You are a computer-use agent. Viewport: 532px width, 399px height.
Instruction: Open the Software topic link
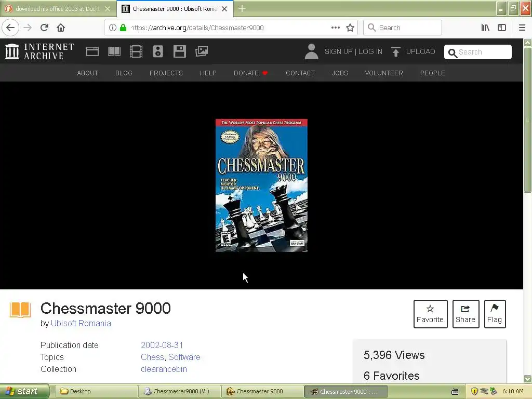click(x=184, y=357)
